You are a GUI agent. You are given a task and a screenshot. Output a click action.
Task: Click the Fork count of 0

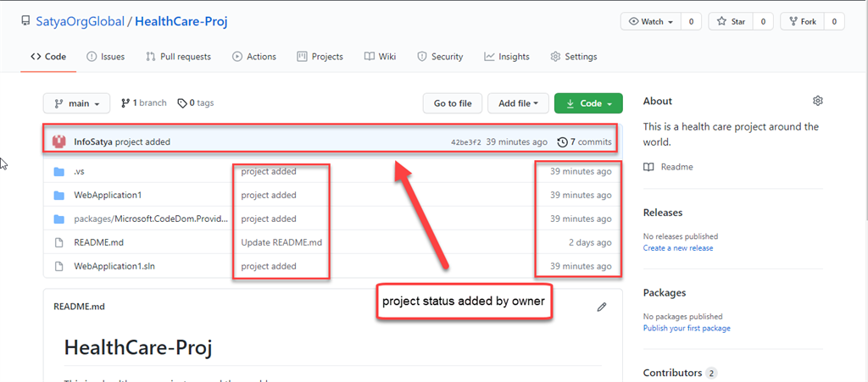(x=834, y=21)
